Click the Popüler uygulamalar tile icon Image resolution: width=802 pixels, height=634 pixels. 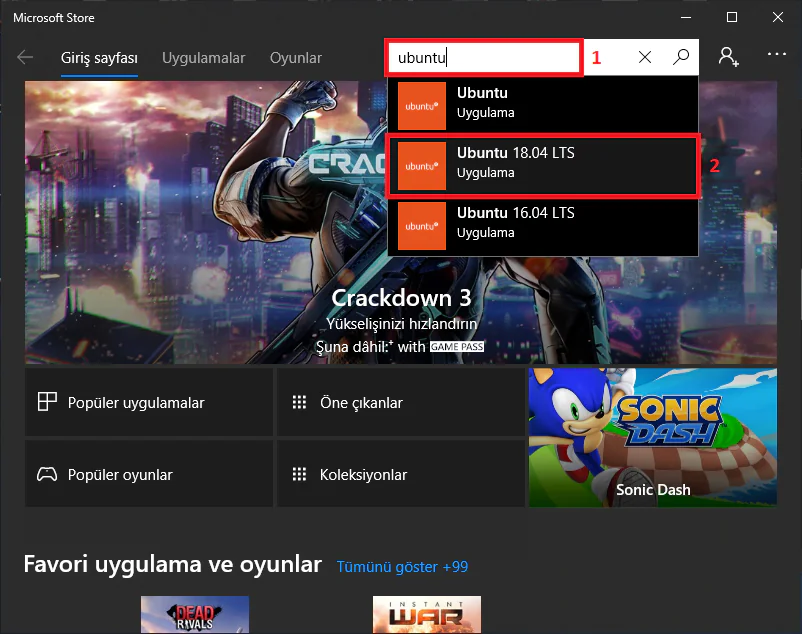[x=47, y=402]
